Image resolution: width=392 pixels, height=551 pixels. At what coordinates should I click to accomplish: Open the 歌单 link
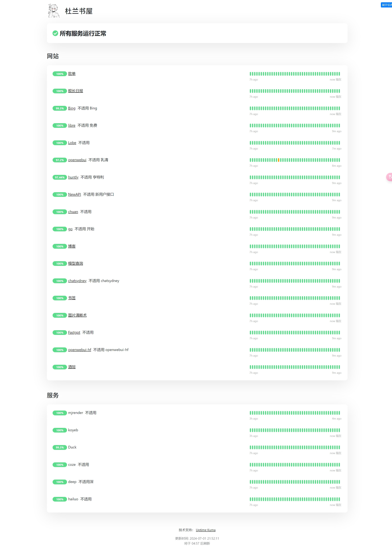[72, 74]
